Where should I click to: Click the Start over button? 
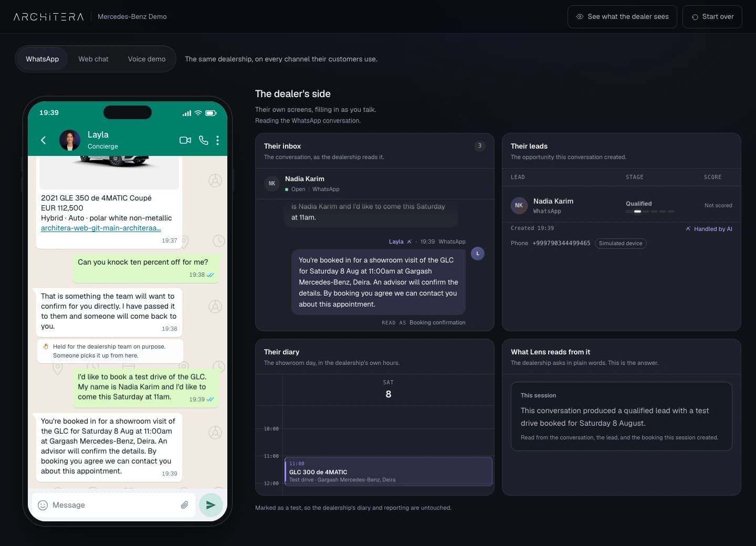[712, 17]
